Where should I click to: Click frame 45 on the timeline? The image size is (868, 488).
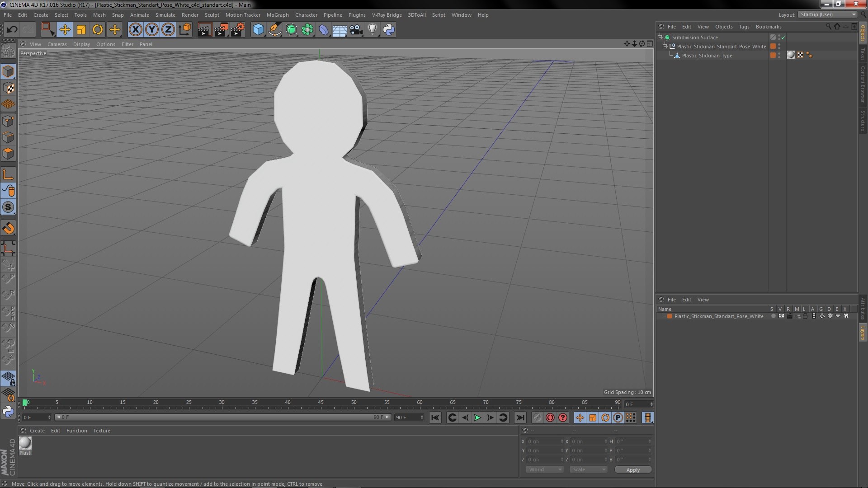[x=321, y=403]
